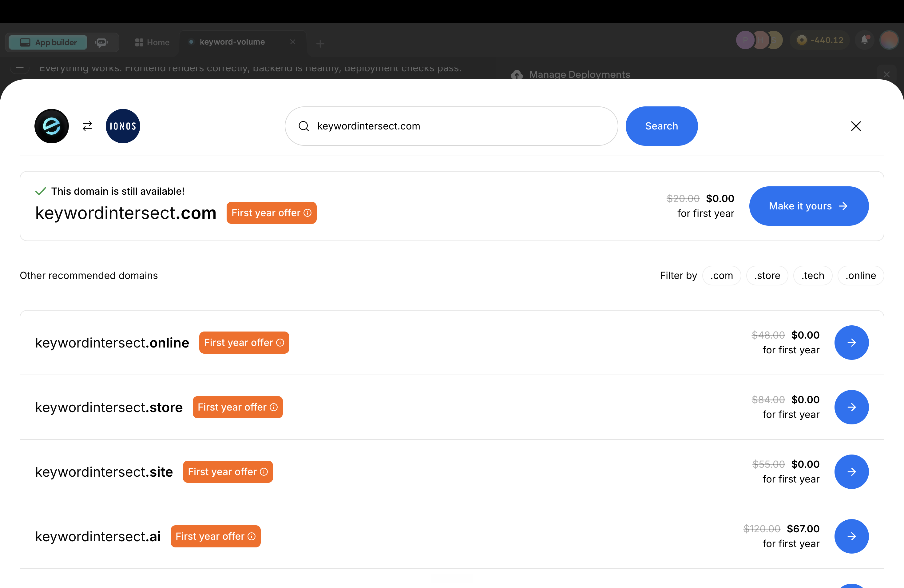
Task: Filter domains by .online
Action: pyautogui.click(x=861, y=275)
